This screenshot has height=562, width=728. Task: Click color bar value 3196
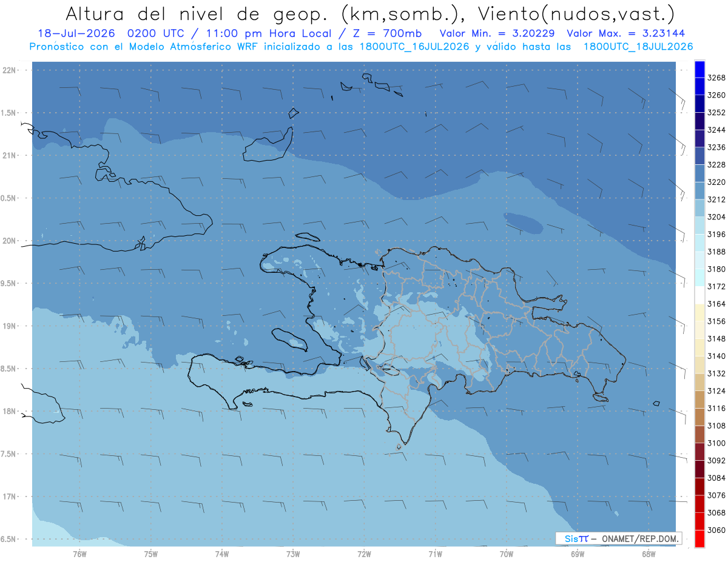pyautogui.click(x=716, y=235)
